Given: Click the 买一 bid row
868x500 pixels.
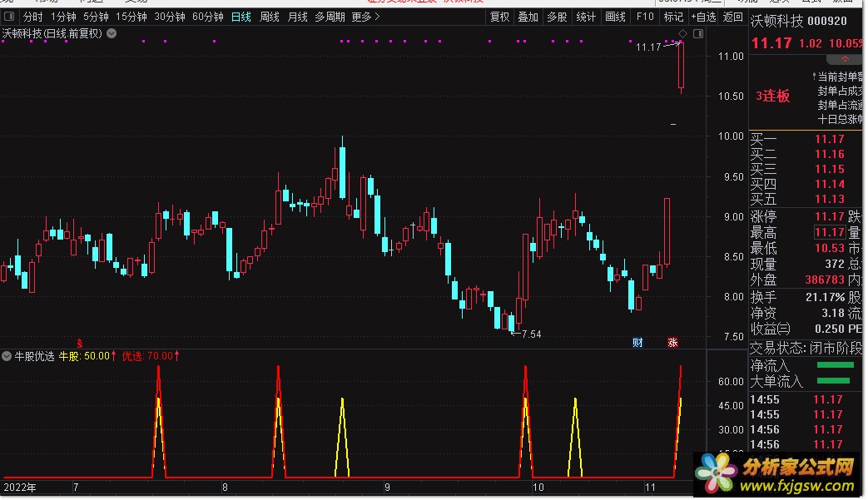Looking at the screenshot, I should tap(806, 139).
